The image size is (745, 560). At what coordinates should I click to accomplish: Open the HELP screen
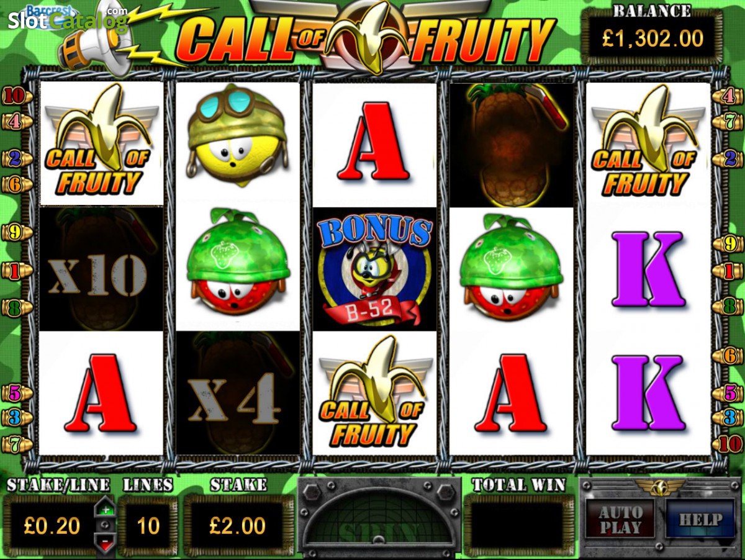tap(701, 520)
